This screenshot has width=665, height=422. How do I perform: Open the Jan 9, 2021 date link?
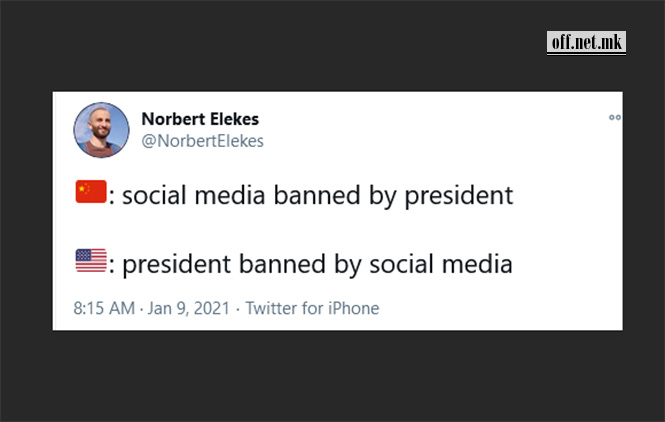tap(188, 308)
